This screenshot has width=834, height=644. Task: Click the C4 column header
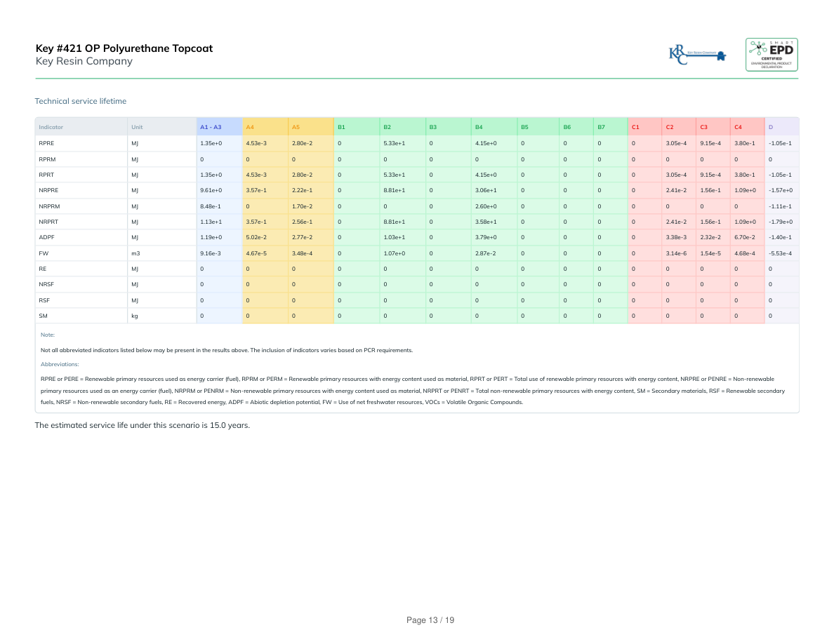737,127
